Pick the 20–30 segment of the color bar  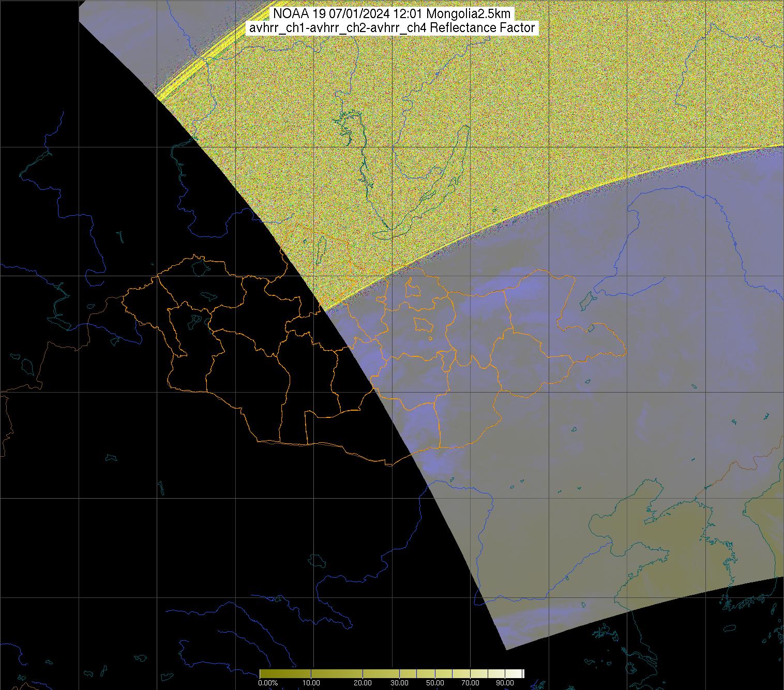[x=382, y=673]
